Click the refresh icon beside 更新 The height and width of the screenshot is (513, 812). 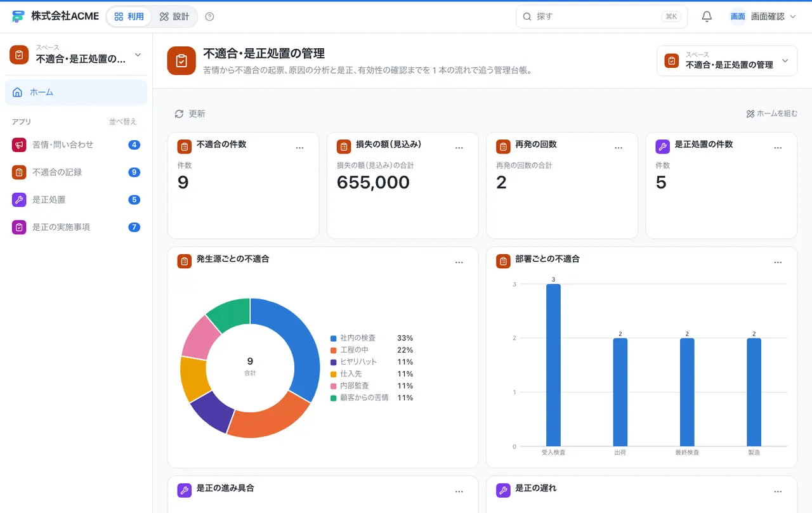click(179, 114)
